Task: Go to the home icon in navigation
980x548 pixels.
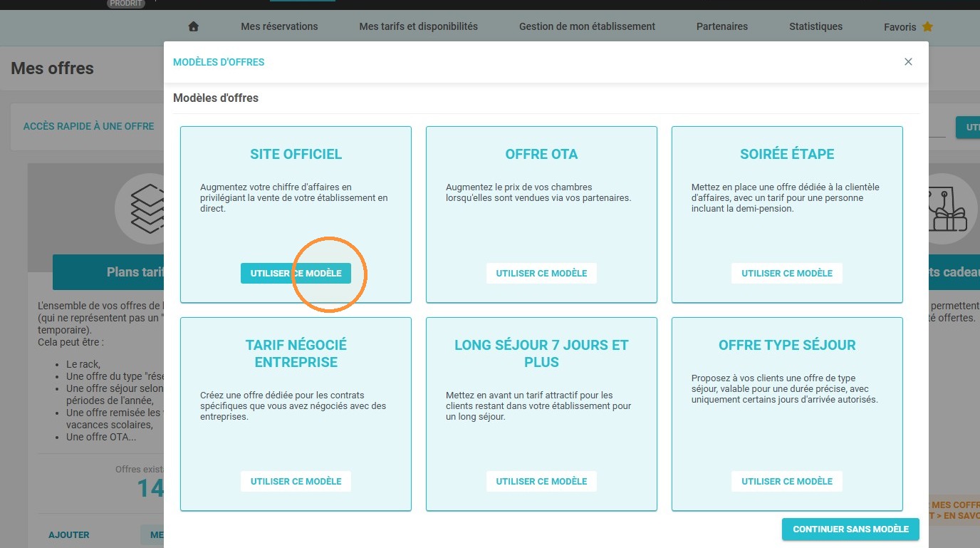Action: (193, 26)
